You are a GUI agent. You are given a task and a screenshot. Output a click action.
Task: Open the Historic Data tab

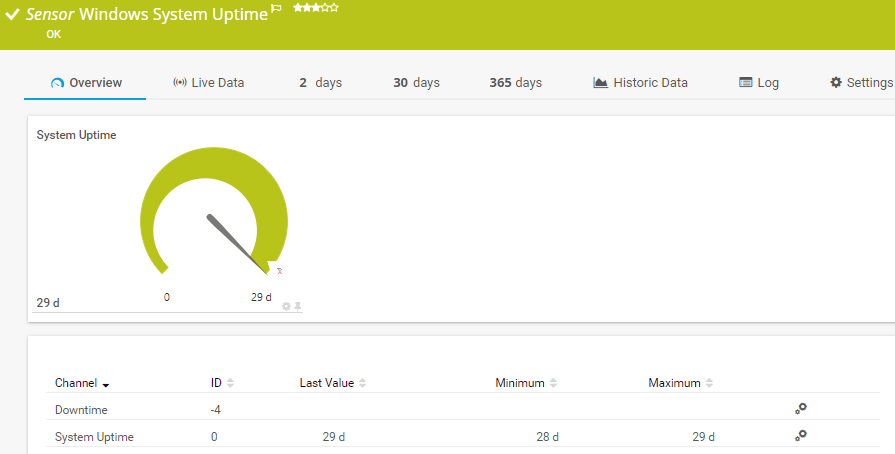[640, 83]
